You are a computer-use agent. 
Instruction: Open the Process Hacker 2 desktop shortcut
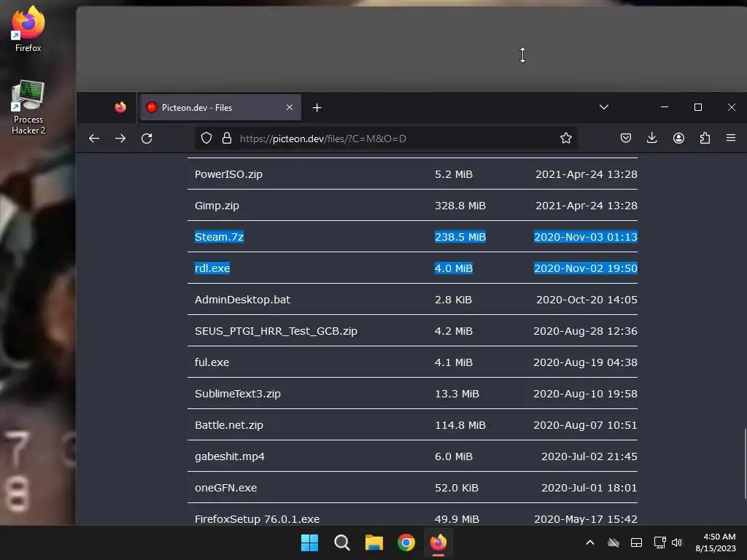pos(28,108)
